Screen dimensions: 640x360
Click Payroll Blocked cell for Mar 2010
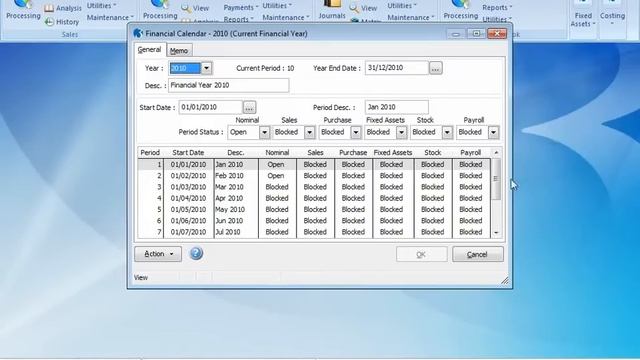click(x=471, y=187)
